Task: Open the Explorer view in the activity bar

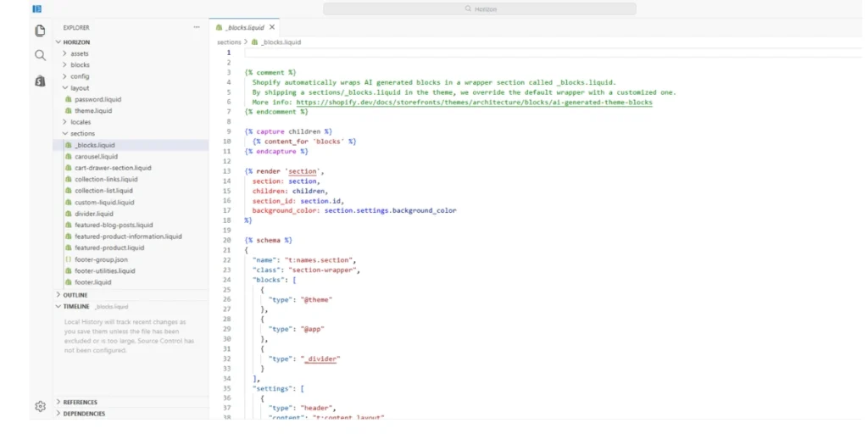Action: click(40, 31)
